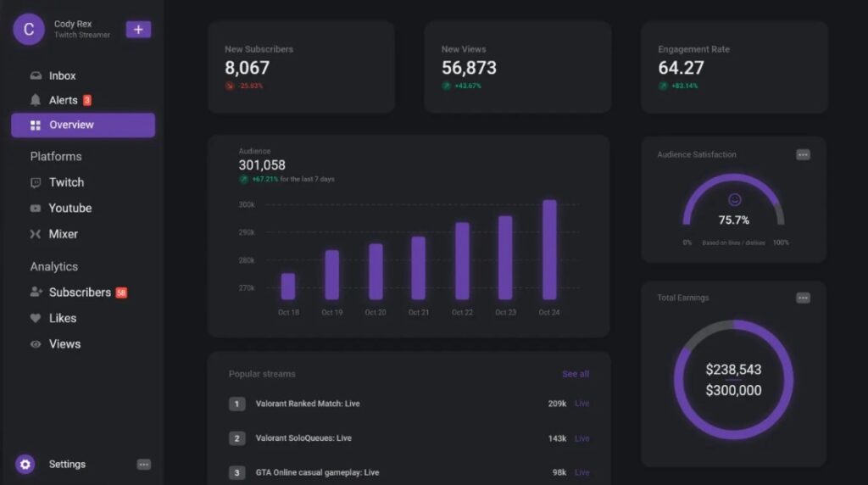Click the Youtube platform icon
The width and height of the screenshot is (868, 485).
(x=36, y=209)
